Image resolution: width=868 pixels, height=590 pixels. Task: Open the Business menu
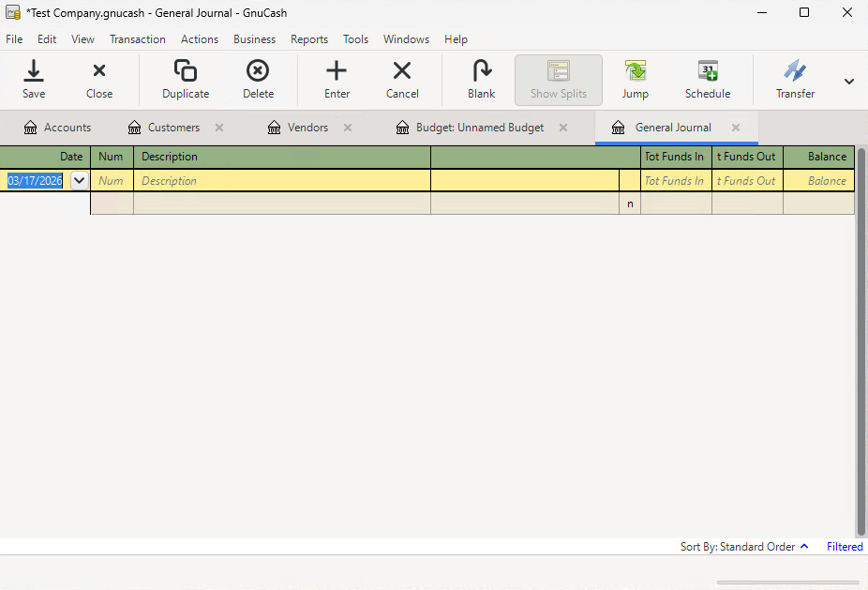(254, 39)
